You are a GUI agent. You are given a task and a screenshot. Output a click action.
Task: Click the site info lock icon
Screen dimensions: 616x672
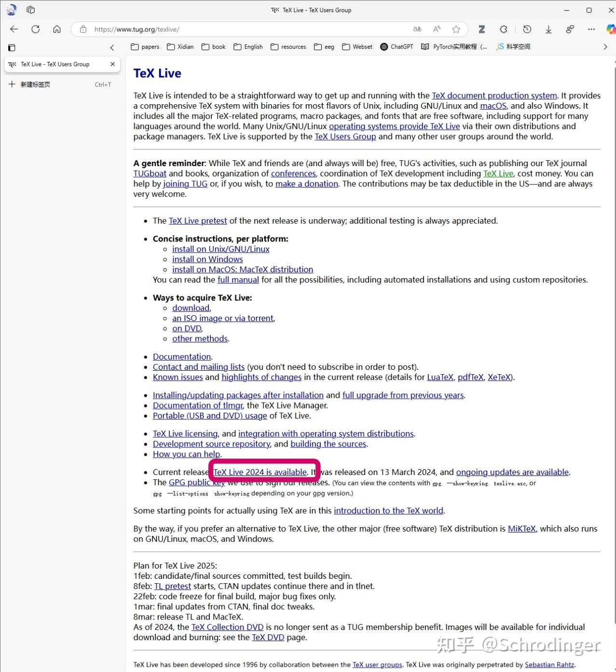click(x=83, y=29)
